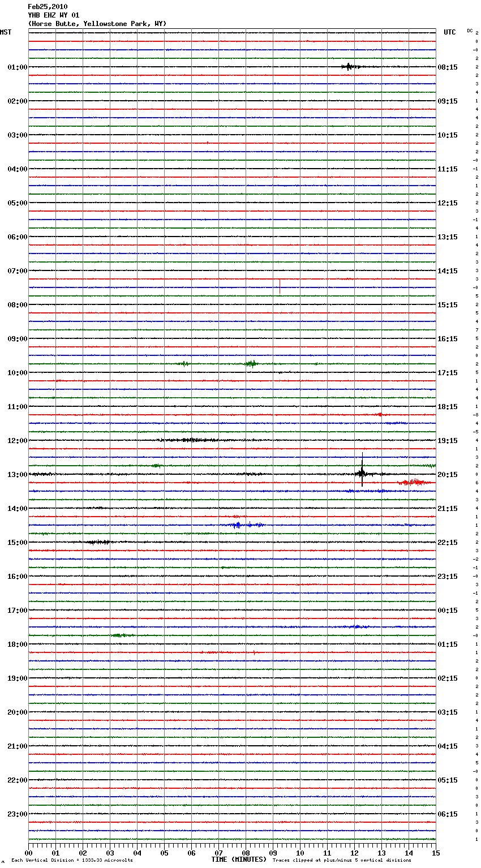Click the red burst just below the 20:15 label
This screenshot has width=481, height=868.
pyautogui.click(x=415, y=482)
